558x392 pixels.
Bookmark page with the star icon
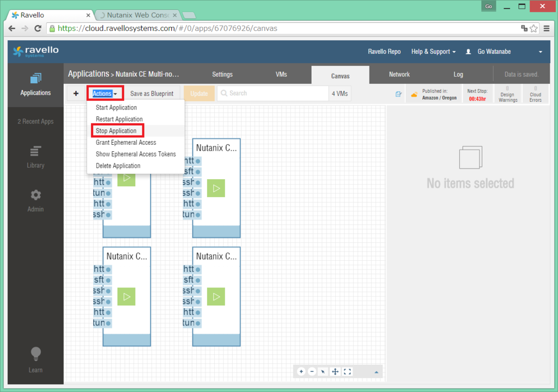tap(534, 28)
